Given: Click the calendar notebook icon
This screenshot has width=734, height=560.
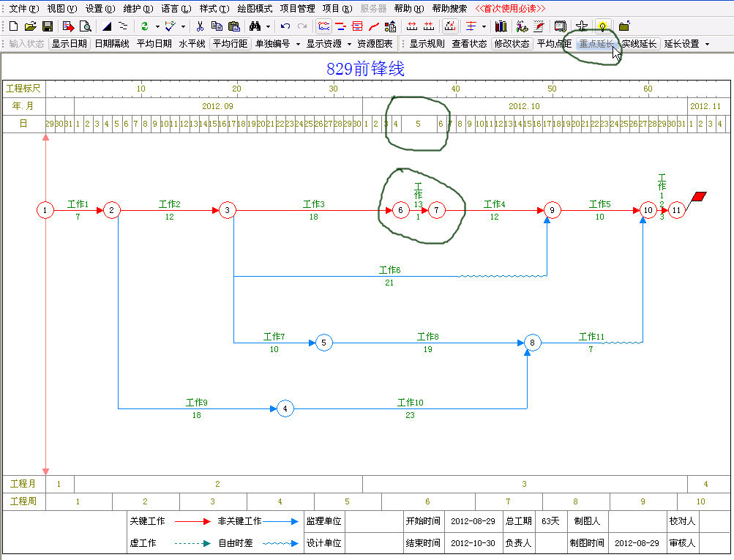Looking at the screenshot, I should [x=560, y=26].
